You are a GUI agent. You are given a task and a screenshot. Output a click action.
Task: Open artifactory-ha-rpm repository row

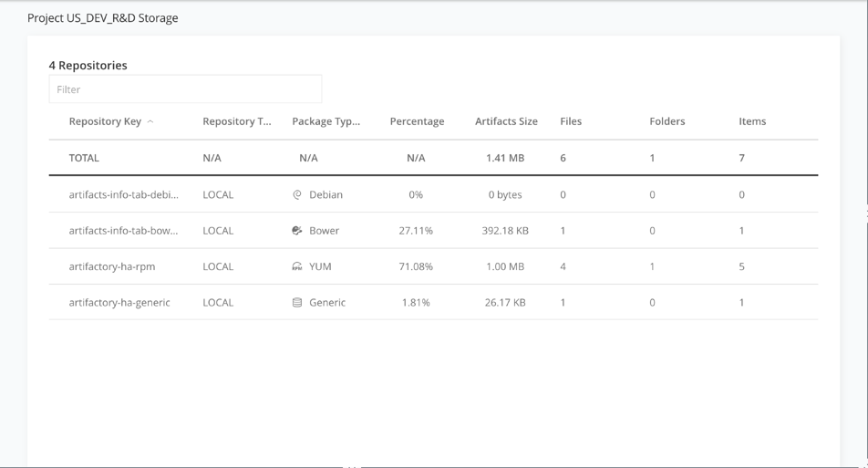(112, 266)
